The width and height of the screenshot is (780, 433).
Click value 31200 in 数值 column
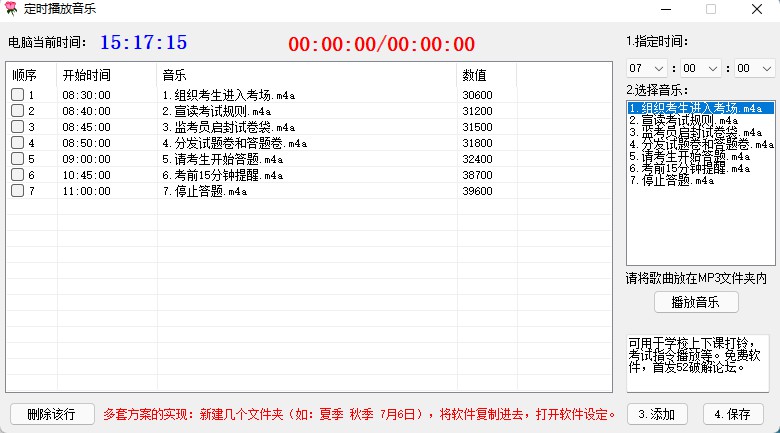tap(477, 111)
